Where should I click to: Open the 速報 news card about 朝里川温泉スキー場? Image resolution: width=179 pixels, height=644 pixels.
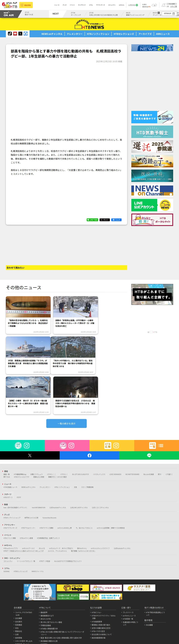coord(28,395)
